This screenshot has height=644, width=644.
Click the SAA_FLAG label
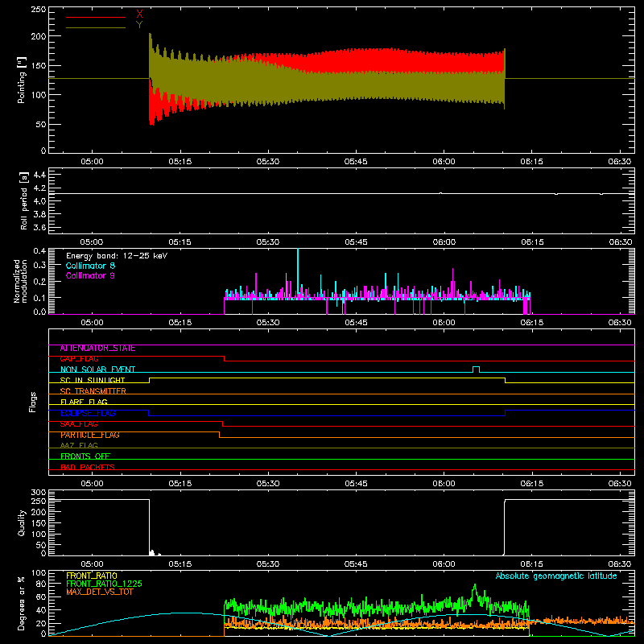pos(79,424)
